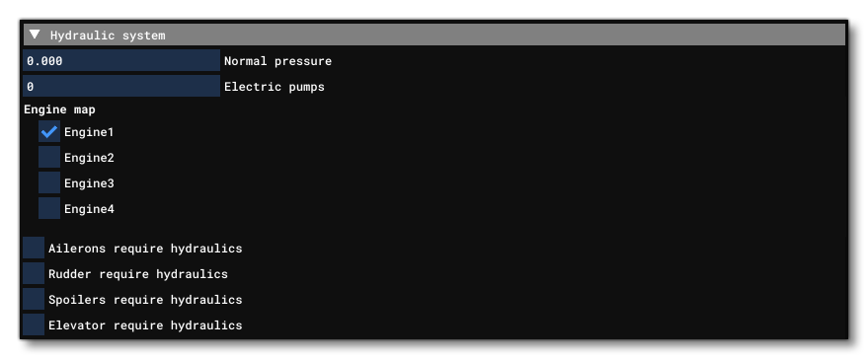Toggle Rudder require hydraulics checkbox

pyautogui.click(x=34, y=273)
